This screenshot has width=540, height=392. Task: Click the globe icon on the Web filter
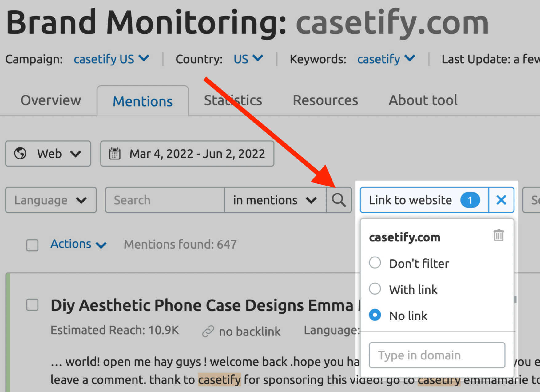[x=19, y=154]
